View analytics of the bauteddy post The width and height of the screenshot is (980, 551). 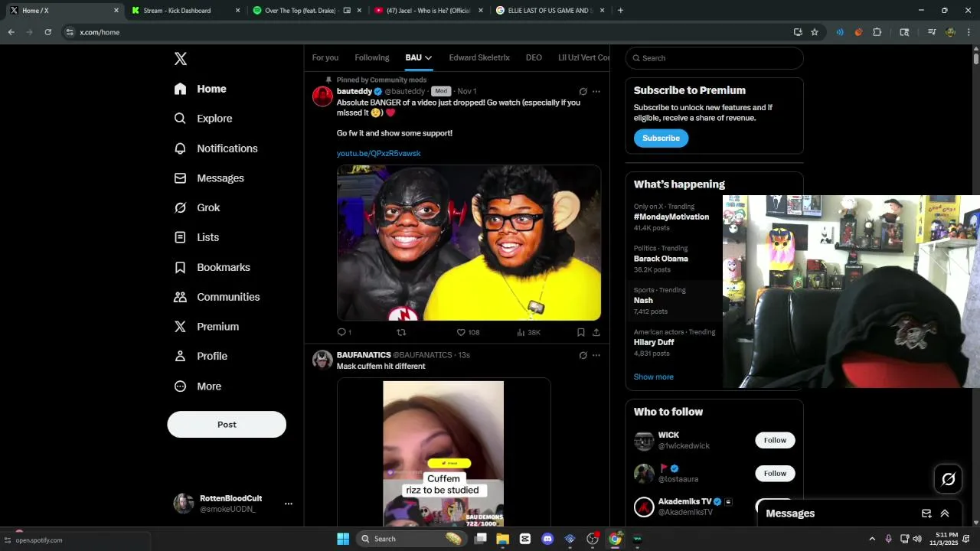[x=528, y=332]
